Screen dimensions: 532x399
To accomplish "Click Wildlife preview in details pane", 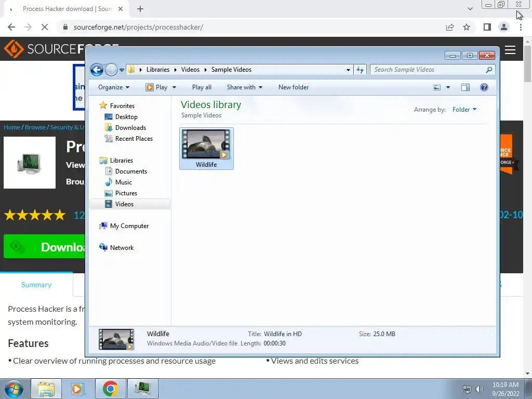I will coord(116,339).
